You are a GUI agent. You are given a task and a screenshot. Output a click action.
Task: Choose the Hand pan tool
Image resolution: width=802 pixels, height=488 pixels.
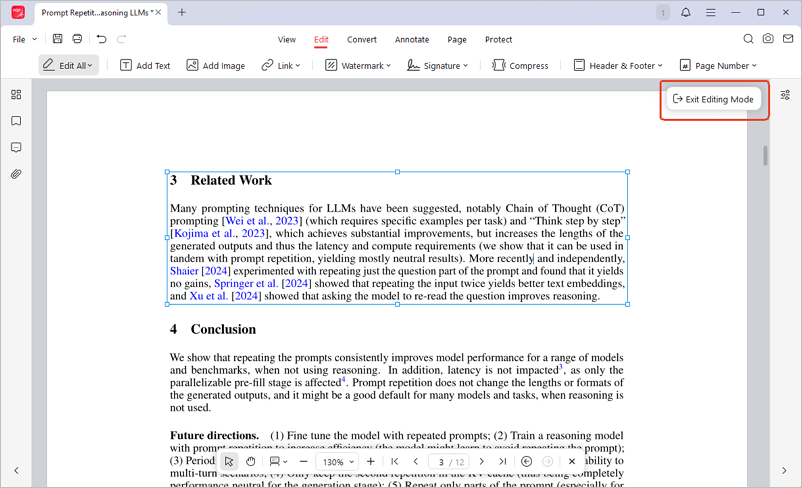pos(250,461)
